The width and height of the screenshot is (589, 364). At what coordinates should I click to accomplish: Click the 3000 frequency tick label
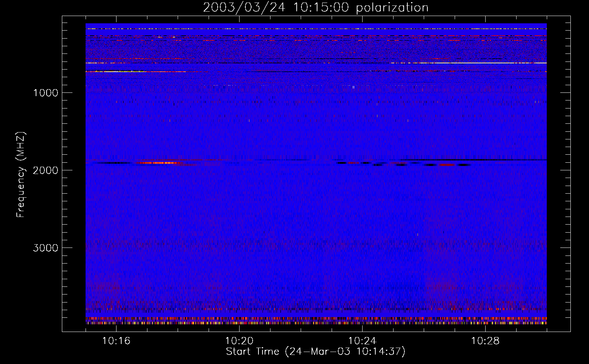tap(46, 248)
